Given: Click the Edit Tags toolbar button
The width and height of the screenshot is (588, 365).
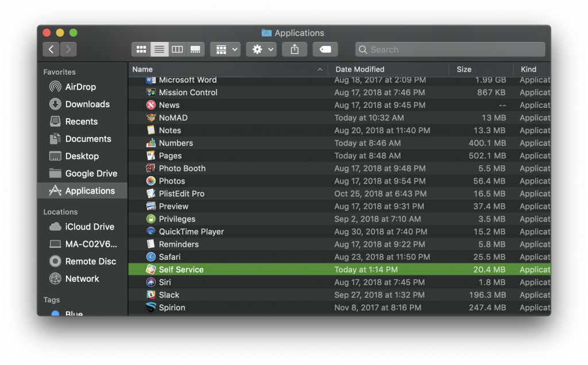Looking at the screenshot, I should coord(325,49).
